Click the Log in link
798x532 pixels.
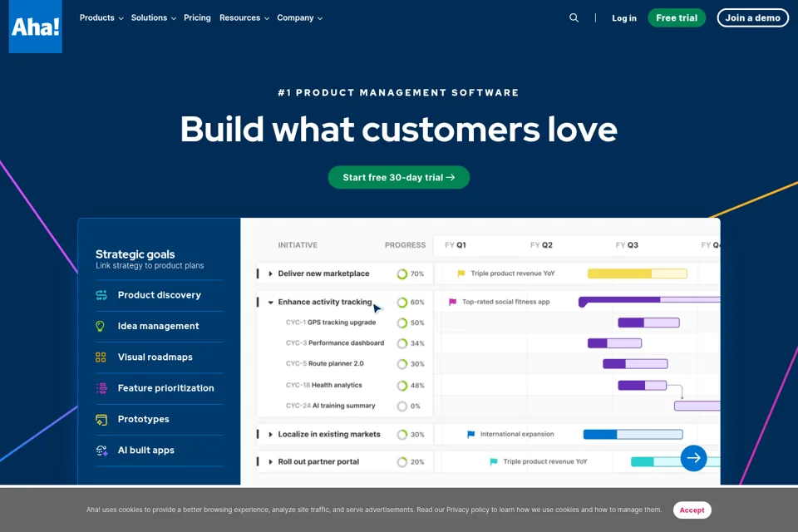pos(624,18)
